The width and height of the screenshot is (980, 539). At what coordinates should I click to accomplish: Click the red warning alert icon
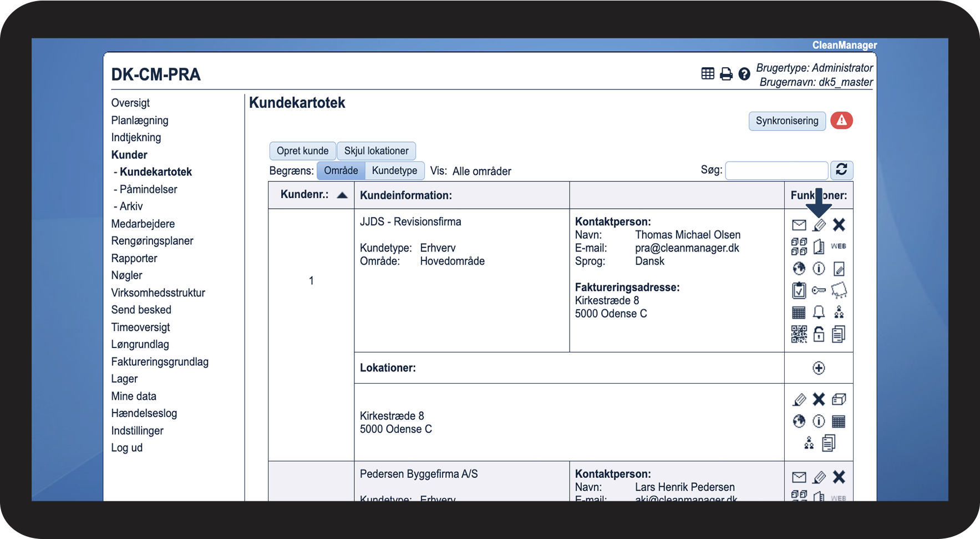click(x=841, y=120)
